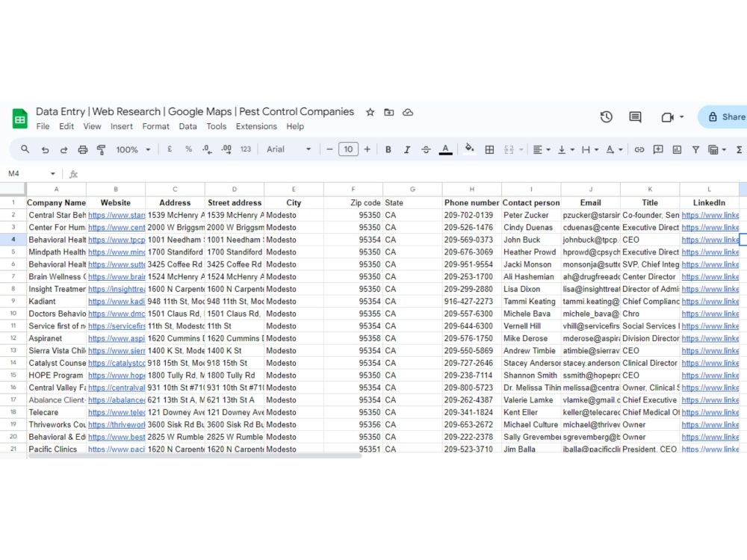This screenshot has height=560, width=747.
Task: Start a video meeting camera icon
Action: pyautogui.click(x=667, y=116)
